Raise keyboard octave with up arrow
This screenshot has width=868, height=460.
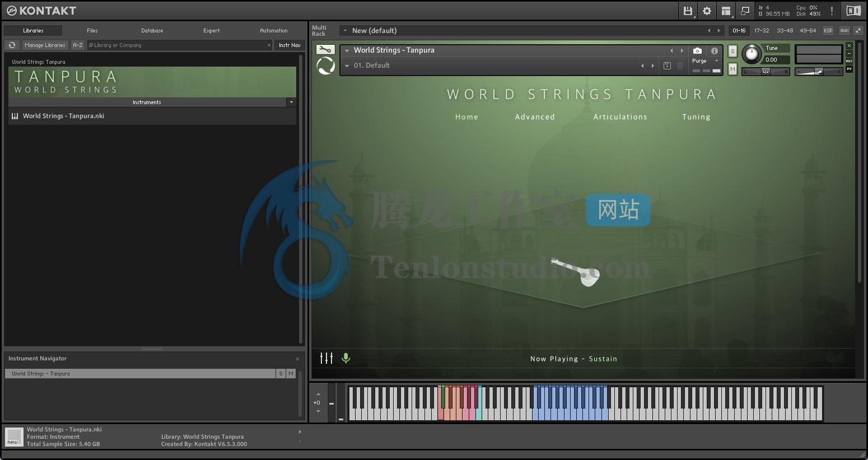point(318,394)
